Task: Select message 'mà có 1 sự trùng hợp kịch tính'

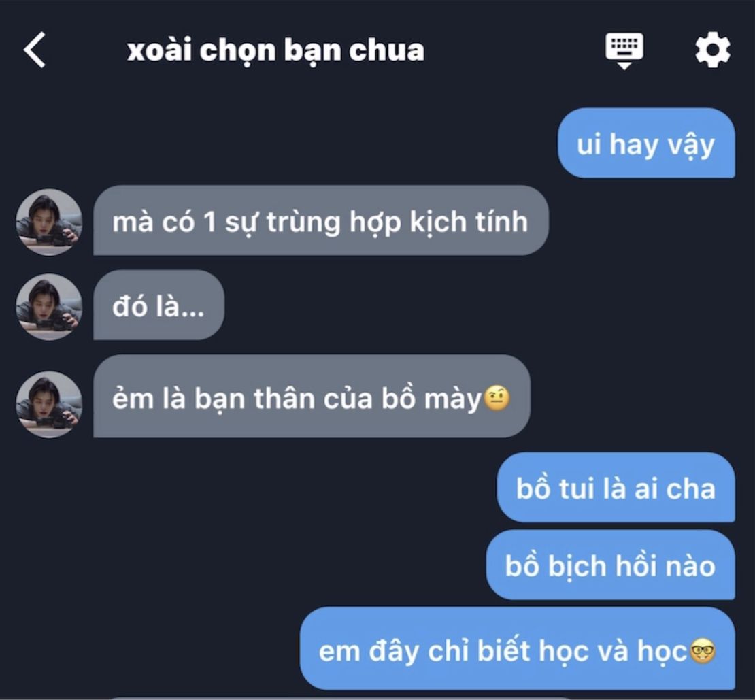Action: click(x=320, y=220)
